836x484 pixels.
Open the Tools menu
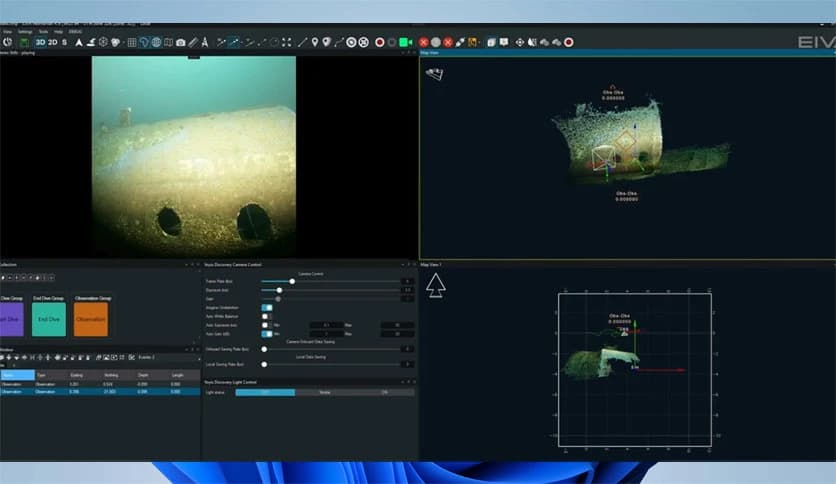pos(43,32)
